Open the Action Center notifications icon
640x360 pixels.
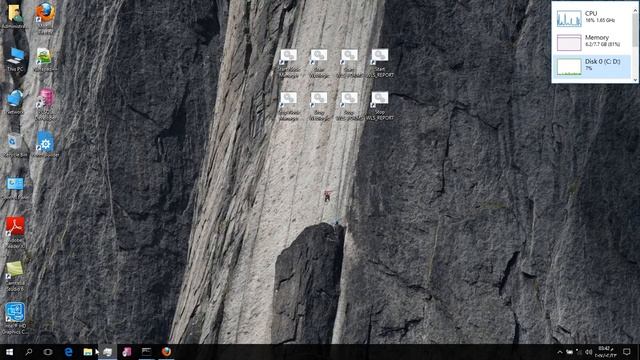(x=627, y=352)
